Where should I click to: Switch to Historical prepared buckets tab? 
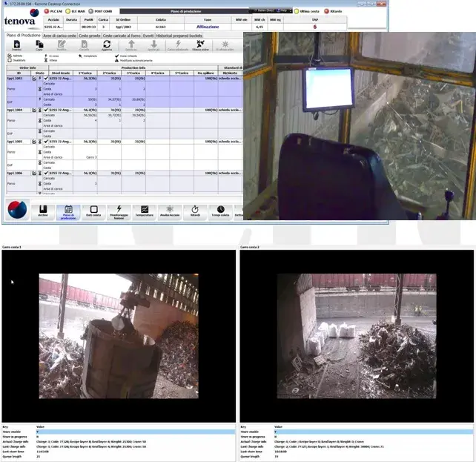pos(179,36)
